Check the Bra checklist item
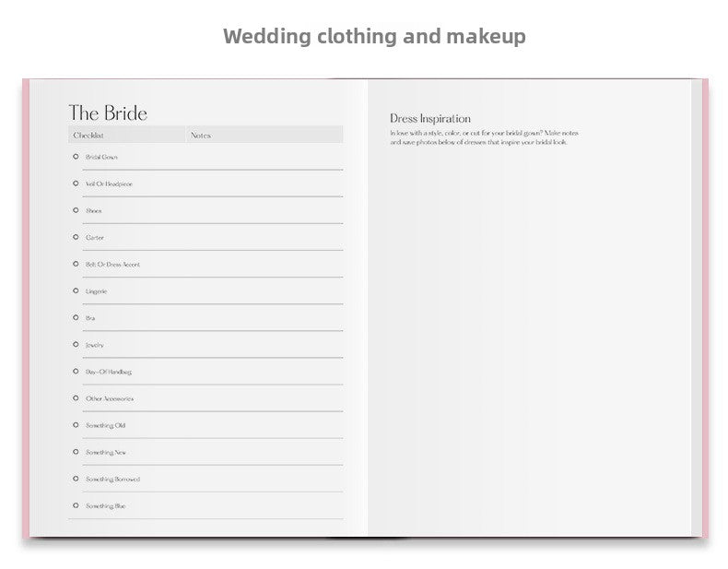Viewport: 728px width, 569px height. click(x=76, y=317)
